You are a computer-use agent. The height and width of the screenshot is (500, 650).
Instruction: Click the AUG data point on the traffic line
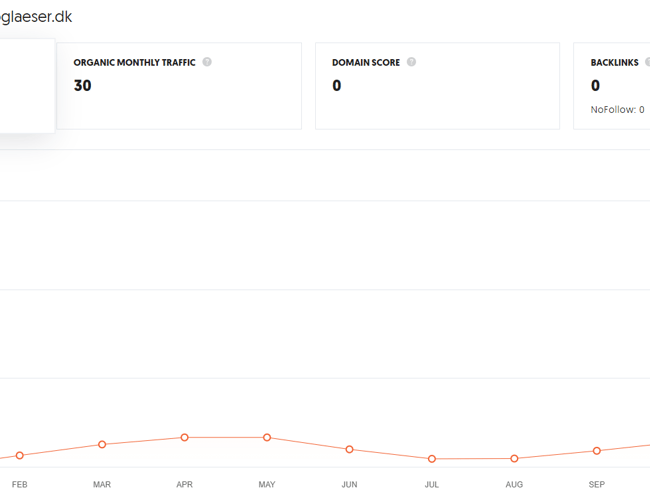click(x=514, y=459)
